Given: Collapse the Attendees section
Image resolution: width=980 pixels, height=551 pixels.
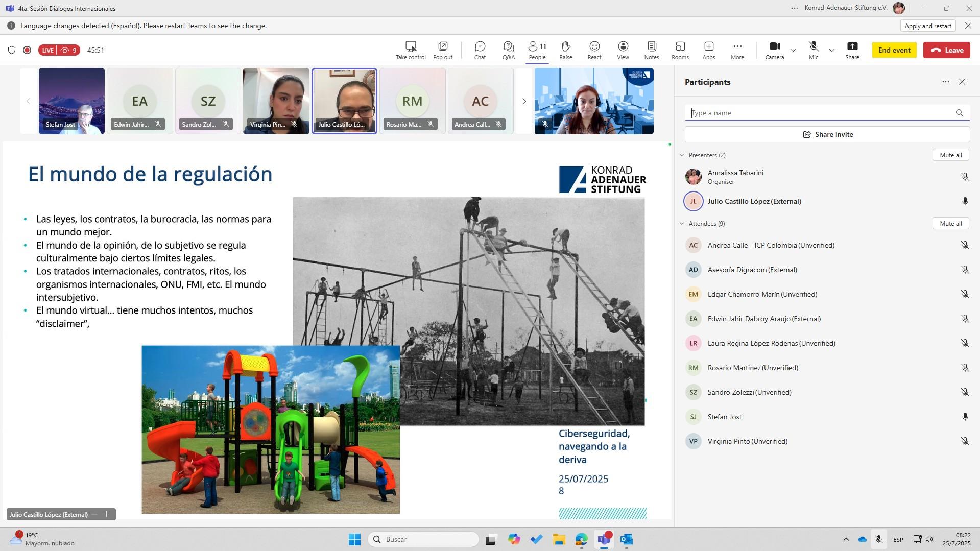Looking at the screenshot, I should click(682, 224).
